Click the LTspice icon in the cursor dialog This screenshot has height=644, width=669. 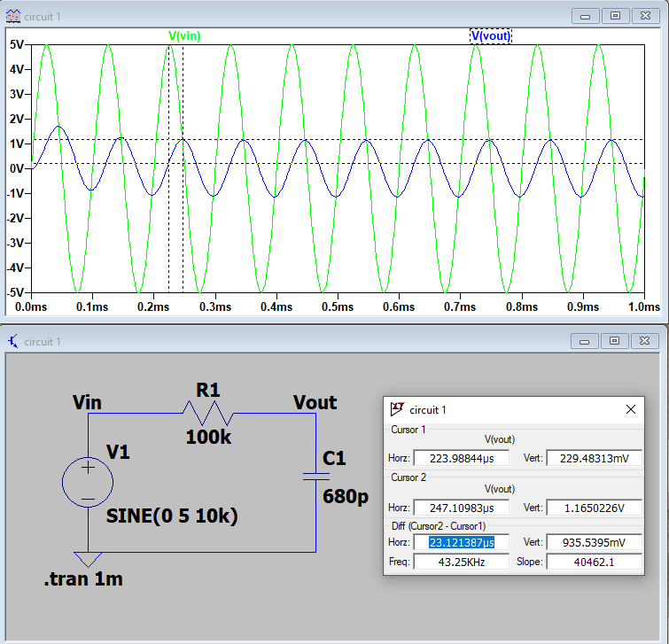pos(398,409)
